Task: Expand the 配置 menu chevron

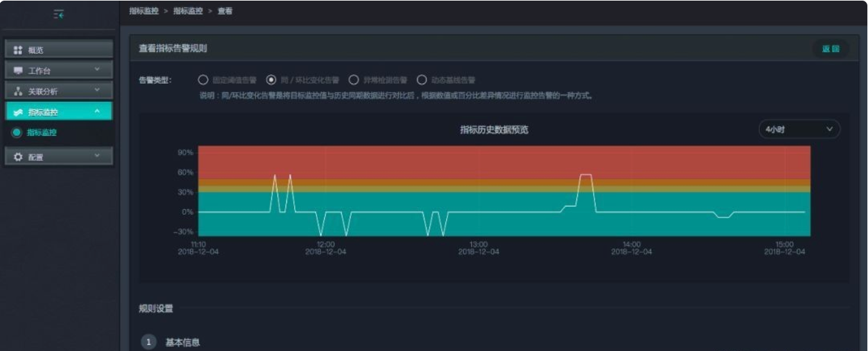Action: click(98, 156)
